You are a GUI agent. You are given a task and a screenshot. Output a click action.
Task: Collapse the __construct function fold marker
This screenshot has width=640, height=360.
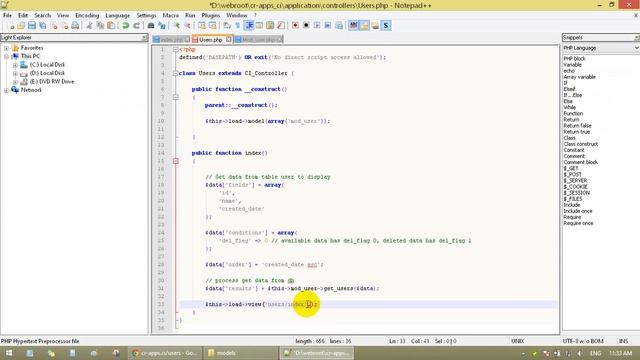click(x=176, y=97)
